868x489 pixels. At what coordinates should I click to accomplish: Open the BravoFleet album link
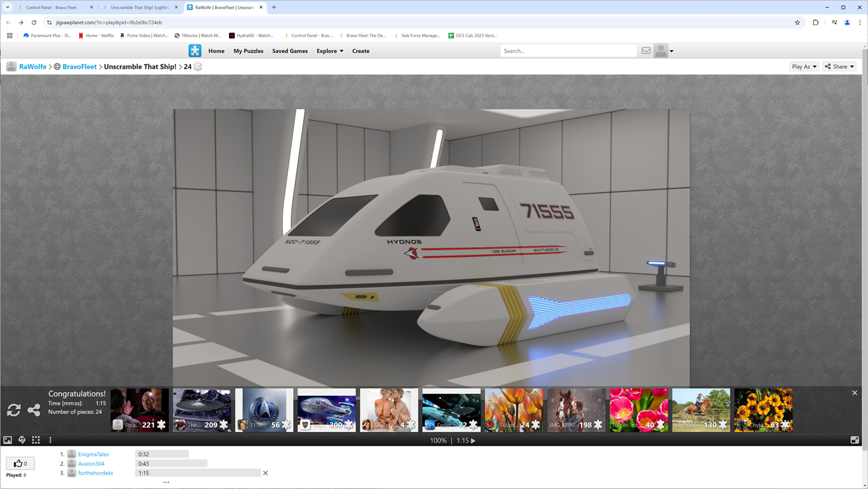(x=80, y=66)
